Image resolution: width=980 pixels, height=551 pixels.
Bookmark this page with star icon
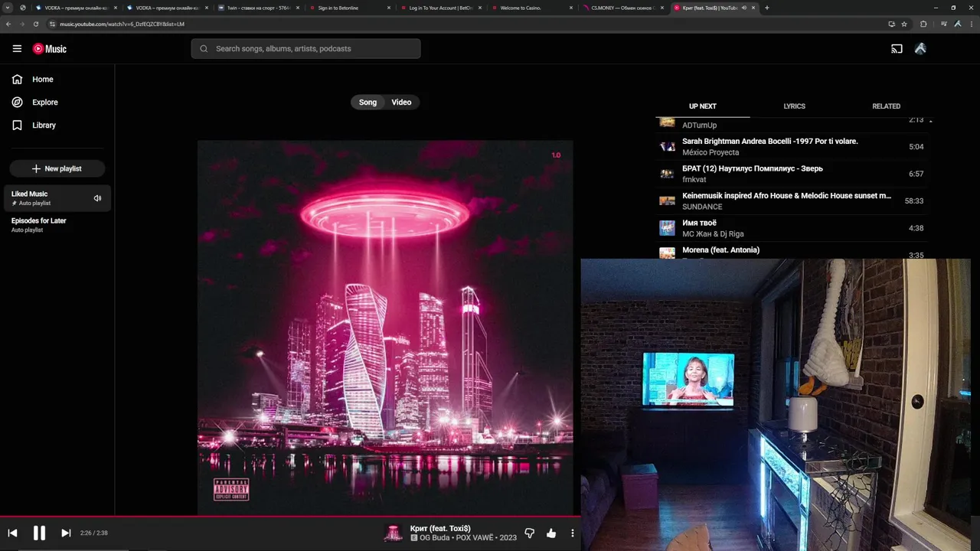[904, 24]
